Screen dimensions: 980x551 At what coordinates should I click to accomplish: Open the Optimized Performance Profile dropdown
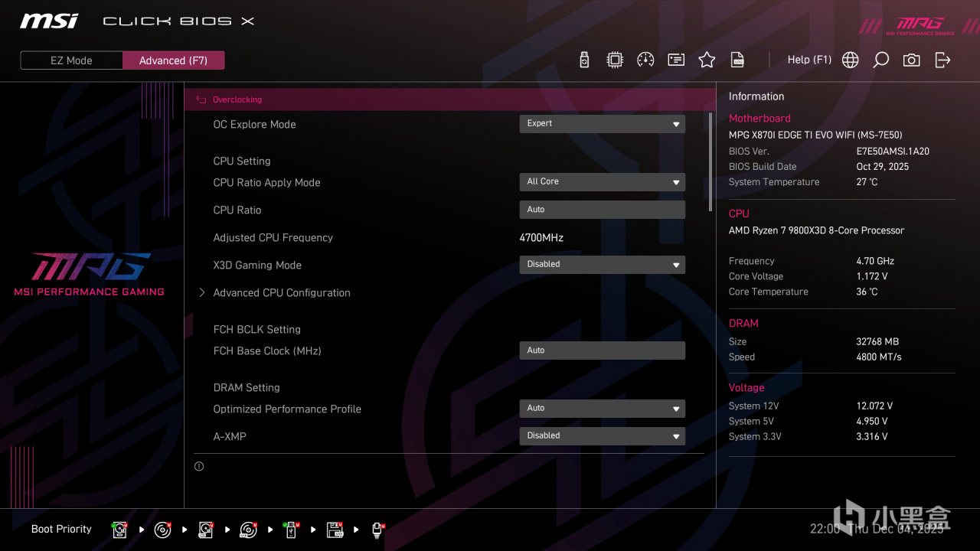coord(603,409)
